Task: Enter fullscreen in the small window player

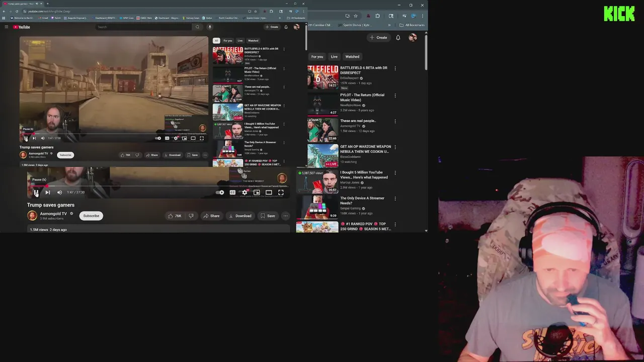Action: coord(202,138)
